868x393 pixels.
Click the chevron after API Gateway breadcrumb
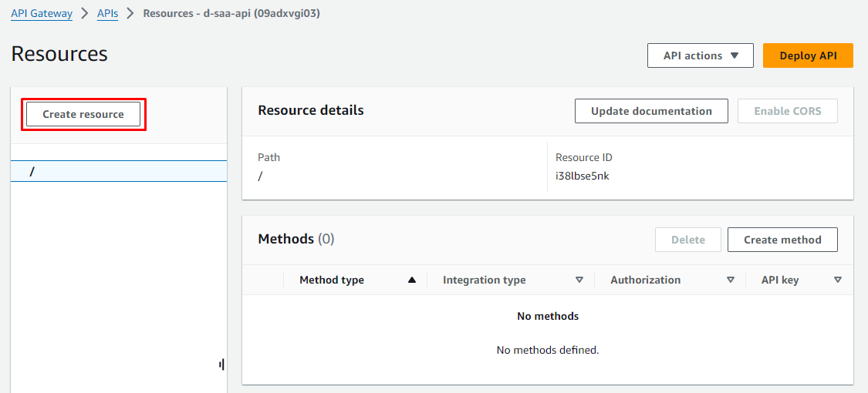[85, 14]
